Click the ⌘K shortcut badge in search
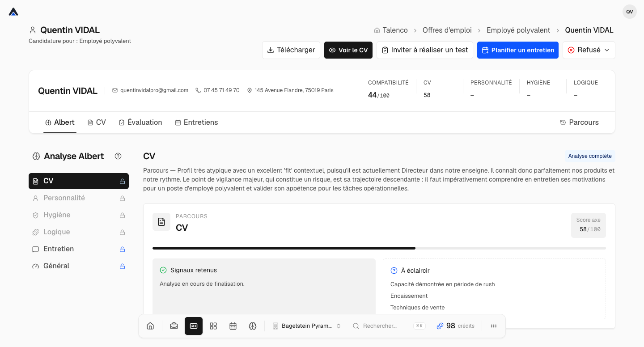The width and height of the screenshot is (644, 347). [419, 326]
